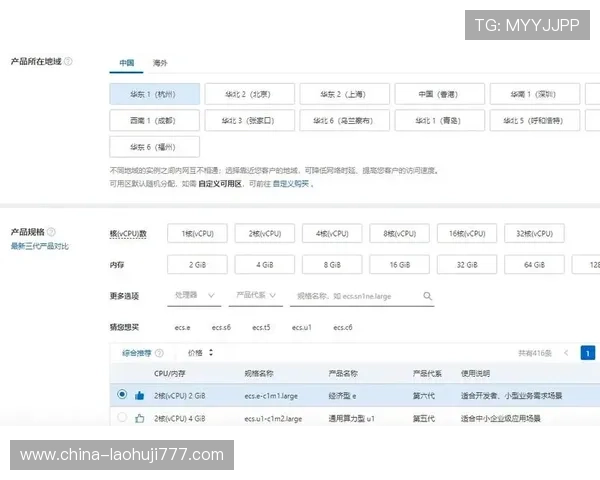Open the 自定义购买 link
Screen dimensions: 600x480
[x=291, y=184]
